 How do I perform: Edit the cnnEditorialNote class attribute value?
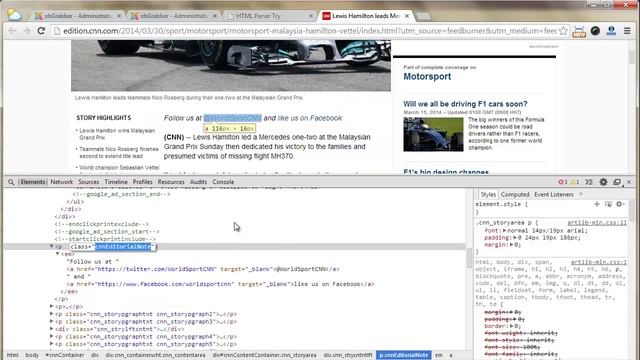123,247
